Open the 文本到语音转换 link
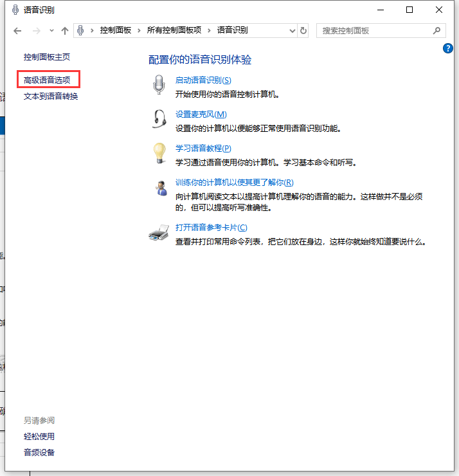This screenshot has height=476, width=459. (51, 96)
